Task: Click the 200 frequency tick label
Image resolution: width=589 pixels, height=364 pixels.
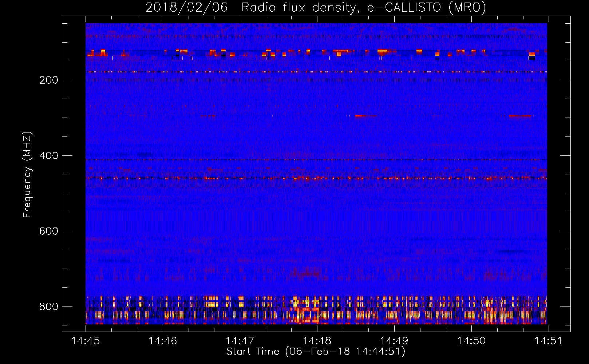Action: [49, 80]
